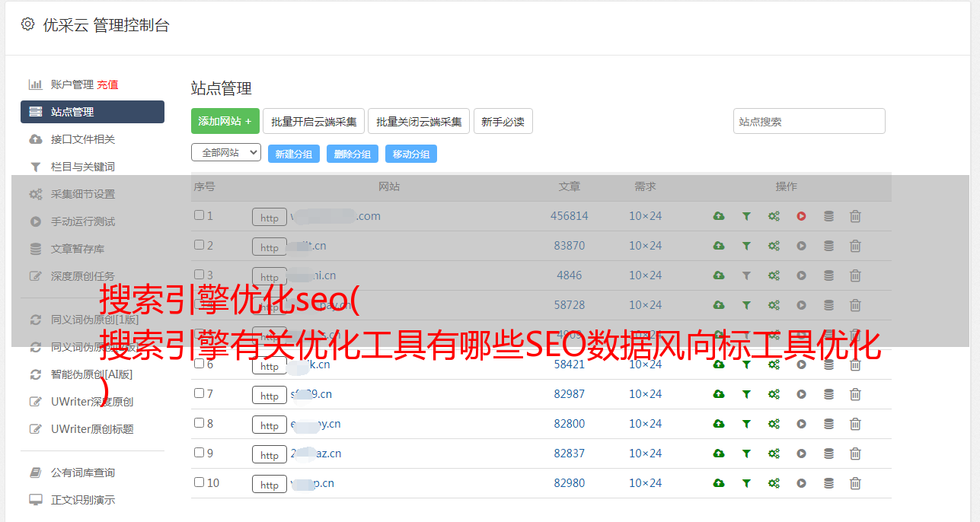Tick the checkbox for site 10
Screen dimensions: 980x522
click(199, 482)
